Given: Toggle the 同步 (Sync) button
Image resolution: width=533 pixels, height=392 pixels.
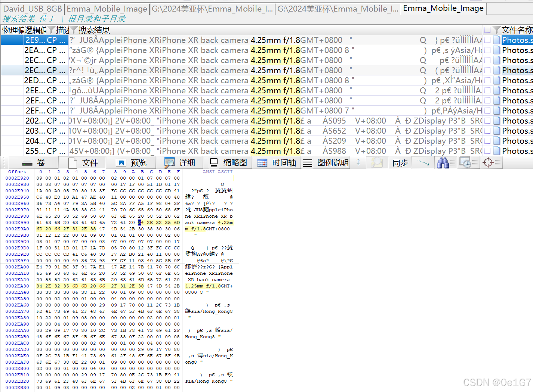Looking at the screenshot, I should tap(400, 163).
